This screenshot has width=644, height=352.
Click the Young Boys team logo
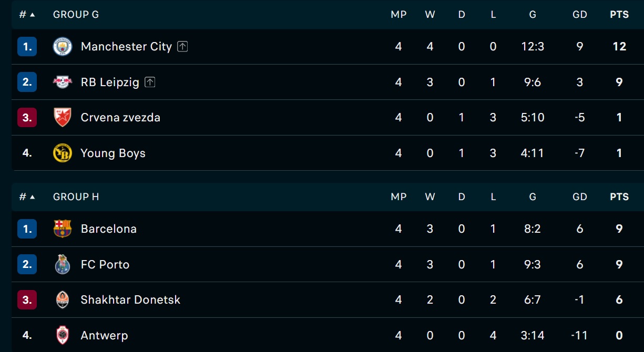[x=63, y=153]
